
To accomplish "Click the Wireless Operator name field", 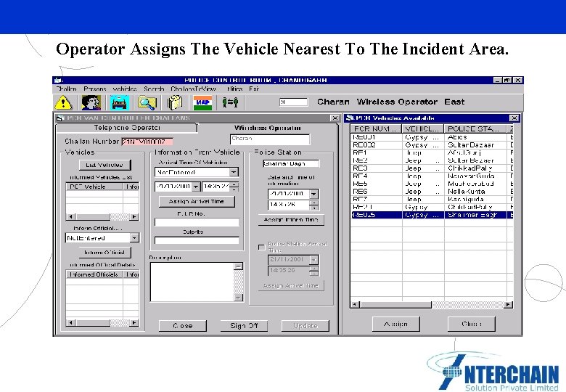I will pos(270,139).
